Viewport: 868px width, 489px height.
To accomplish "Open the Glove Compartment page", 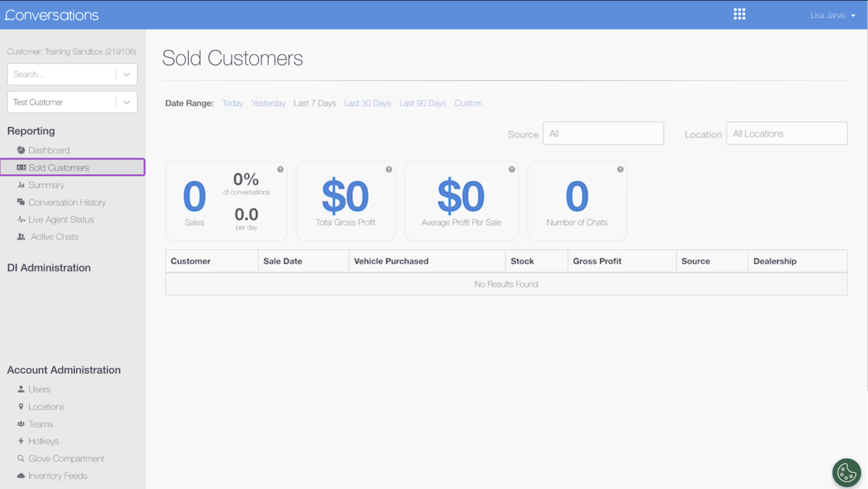I will [66, 459].
